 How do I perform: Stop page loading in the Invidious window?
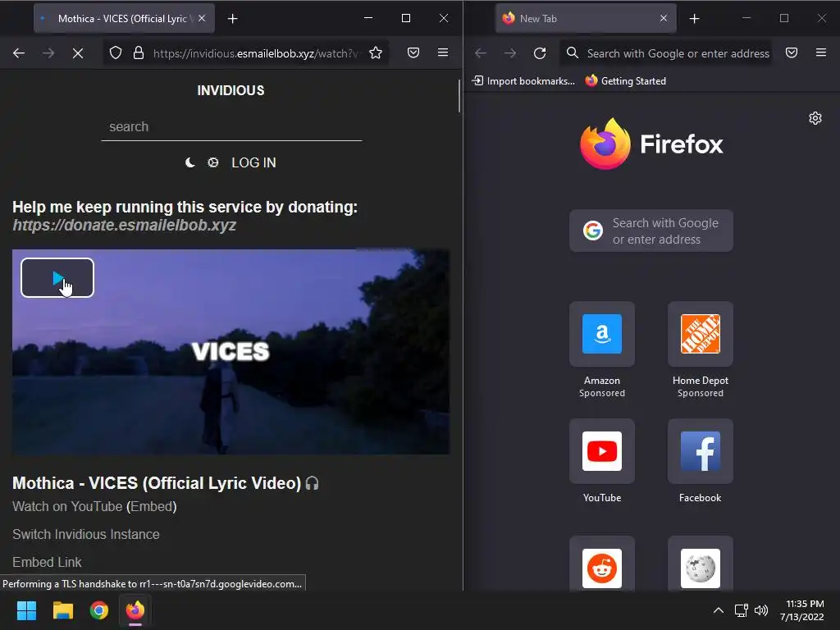tap(78, 53)
